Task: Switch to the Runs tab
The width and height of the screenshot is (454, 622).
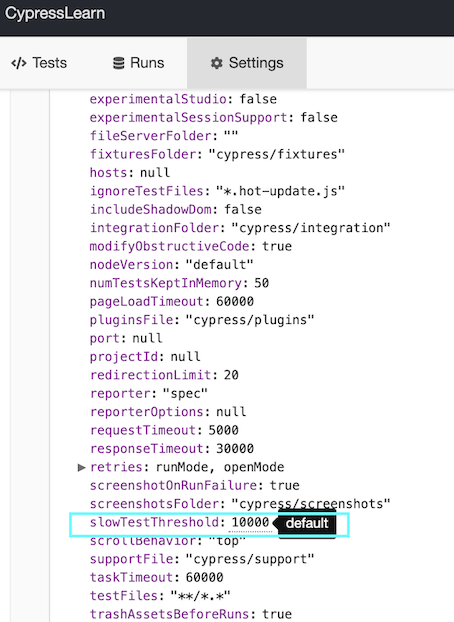Action: pos(139,63)
